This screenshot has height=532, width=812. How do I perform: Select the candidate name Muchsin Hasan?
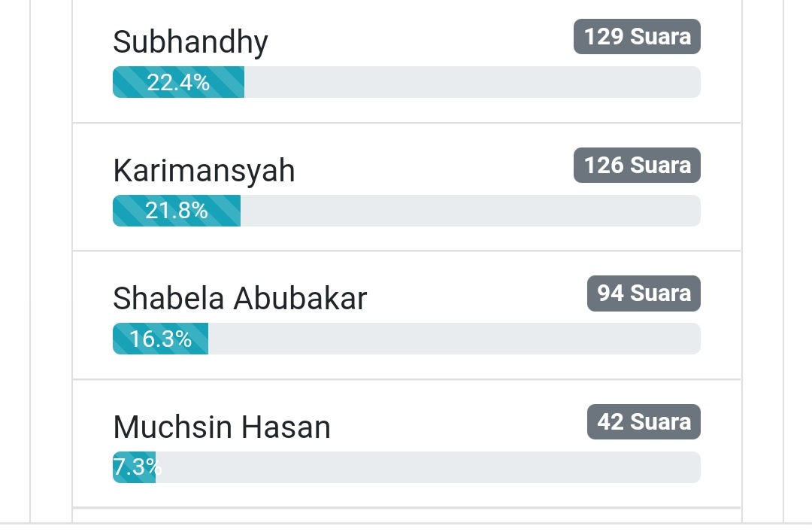222,427
